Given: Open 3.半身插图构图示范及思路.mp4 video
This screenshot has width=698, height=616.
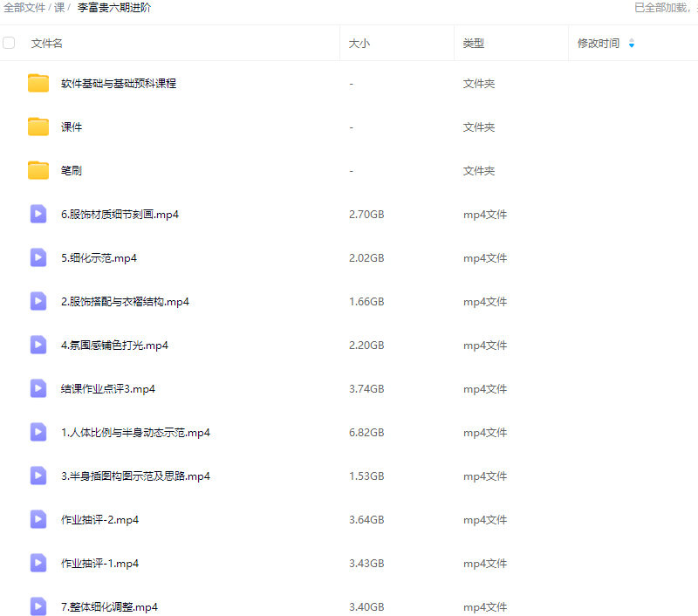Looking at the screenshot, I should click(135, 476).
